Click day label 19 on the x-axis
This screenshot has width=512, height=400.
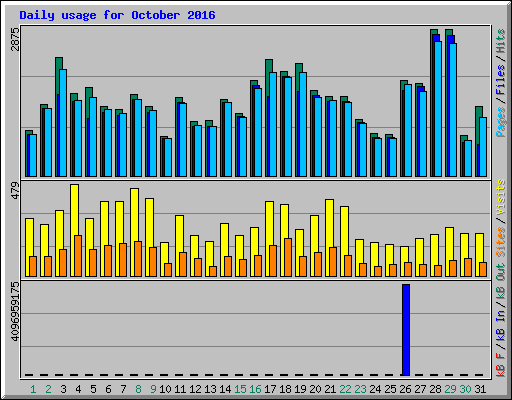coord(300,389)
